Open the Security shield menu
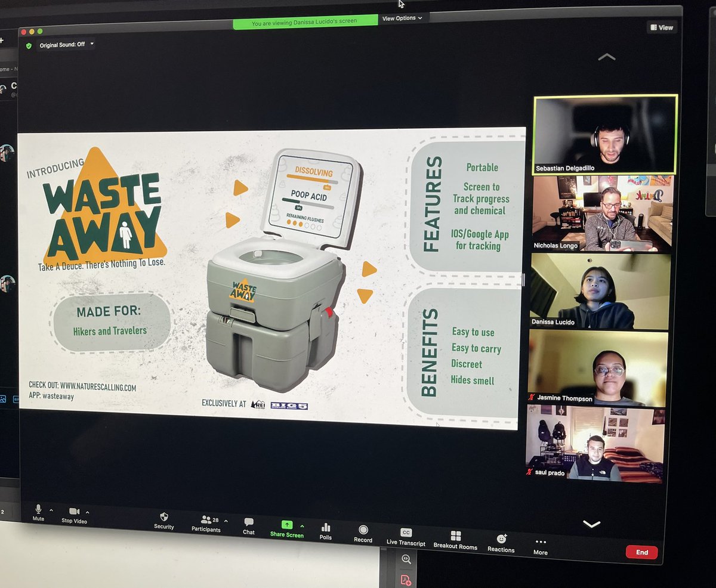 164,521
